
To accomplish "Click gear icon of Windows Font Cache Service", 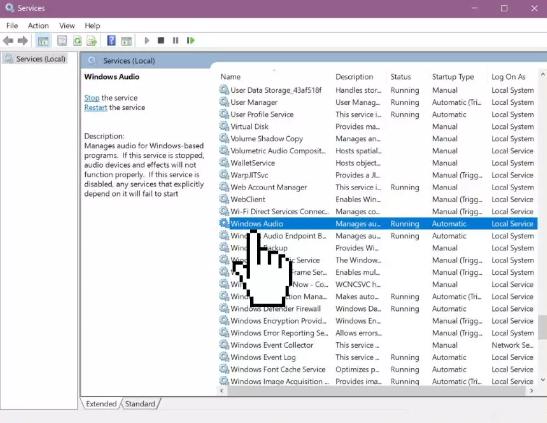I will click(224, 369).
